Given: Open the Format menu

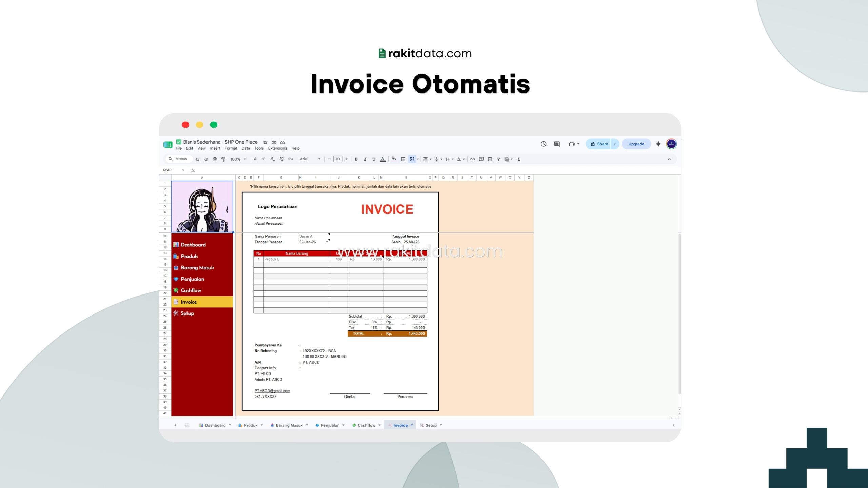Looking at the screenshot, I should pos(231,148).
